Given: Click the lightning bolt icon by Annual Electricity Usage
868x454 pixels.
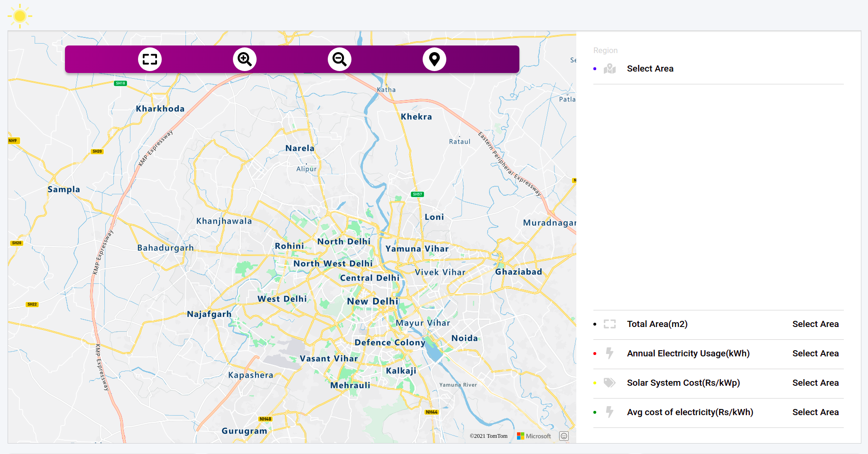Looking at the screenshot, I should (x=610, y=354).
